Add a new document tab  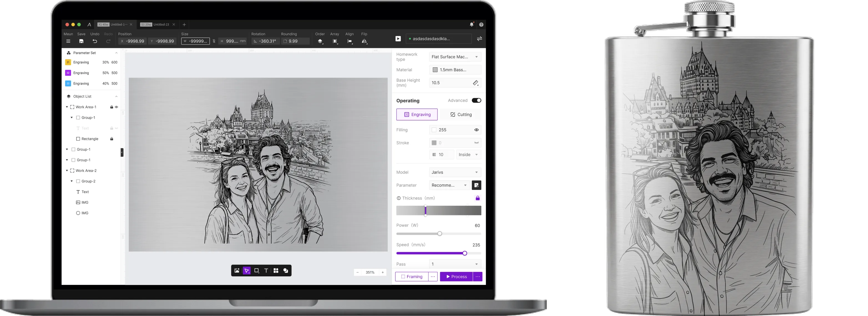pos(184,25)
